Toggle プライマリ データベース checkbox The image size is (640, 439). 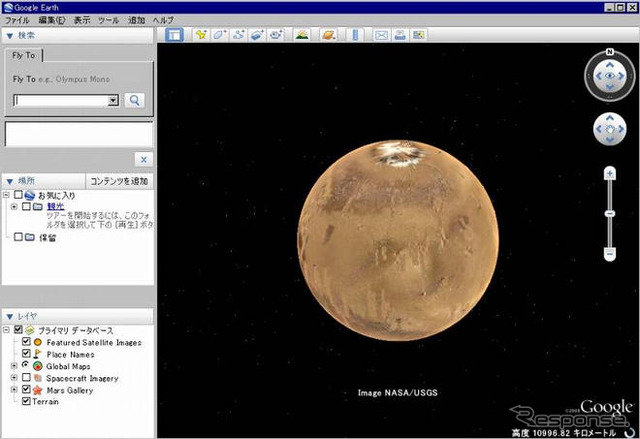pos(18,329)
